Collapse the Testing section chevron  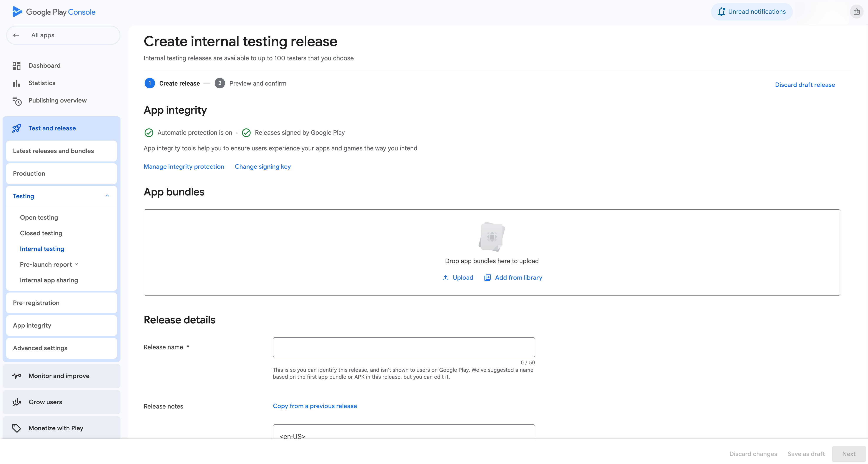pos(107,196)
